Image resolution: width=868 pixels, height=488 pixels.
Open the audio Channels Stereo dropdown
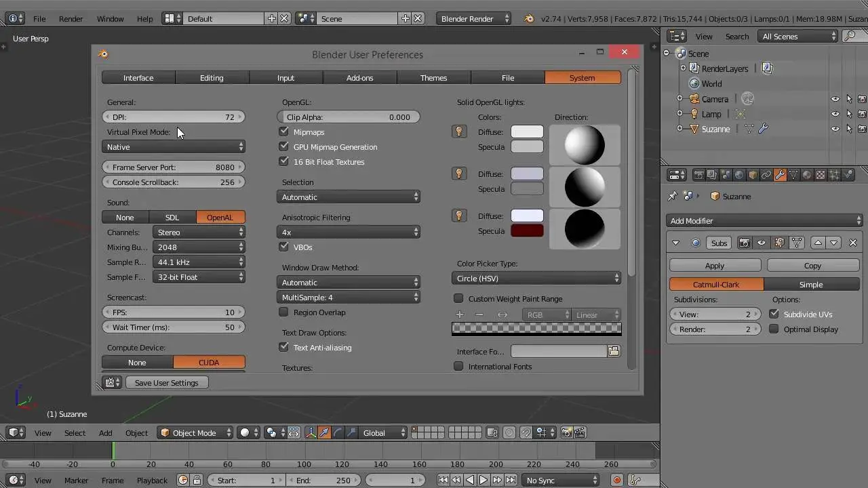point(199,232)
